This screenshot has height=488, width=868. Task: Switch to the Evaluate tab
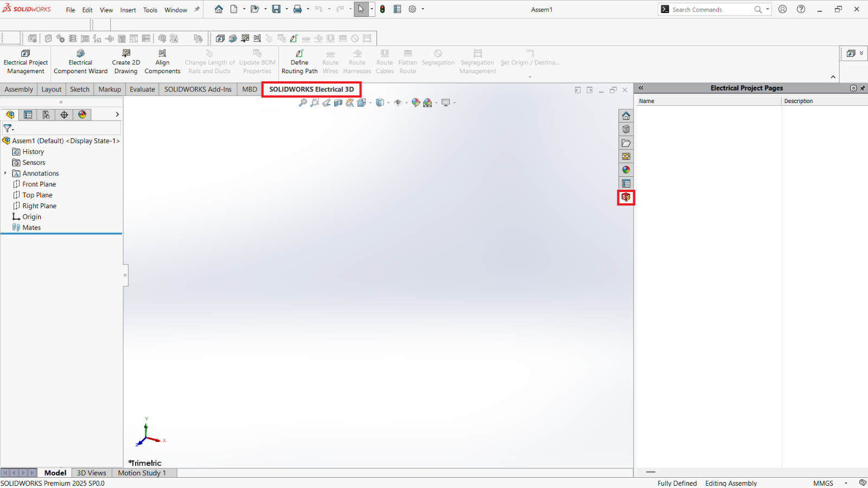click(142, 89)
